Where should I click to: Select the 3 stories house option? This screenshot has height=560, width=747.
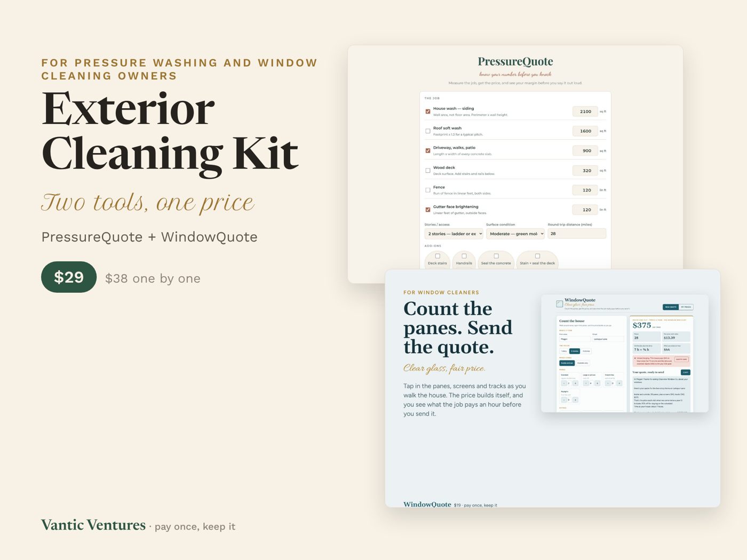(586, 351)
